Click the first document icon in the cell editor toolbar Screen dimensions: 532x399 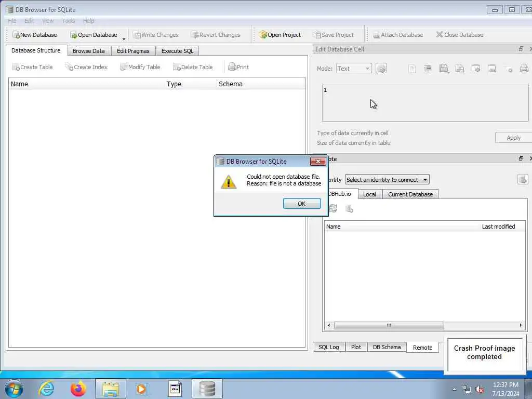click(x=411, y=69)
